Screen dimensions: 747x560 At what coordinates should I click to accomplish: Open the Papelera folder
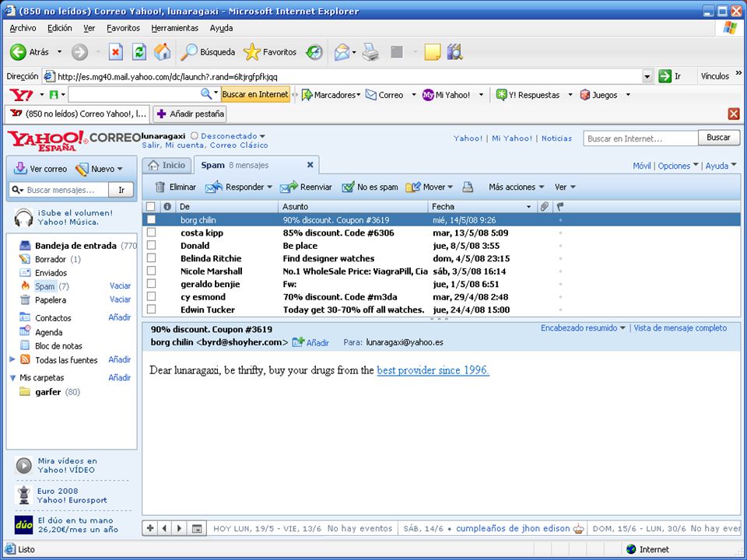(50, 300)
